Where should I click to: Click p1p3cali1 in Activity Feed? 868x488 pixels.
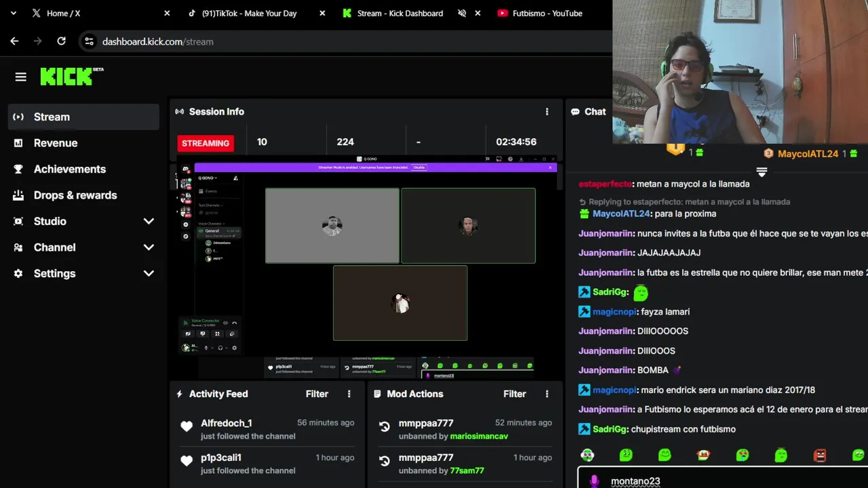[x=221, y=457]
